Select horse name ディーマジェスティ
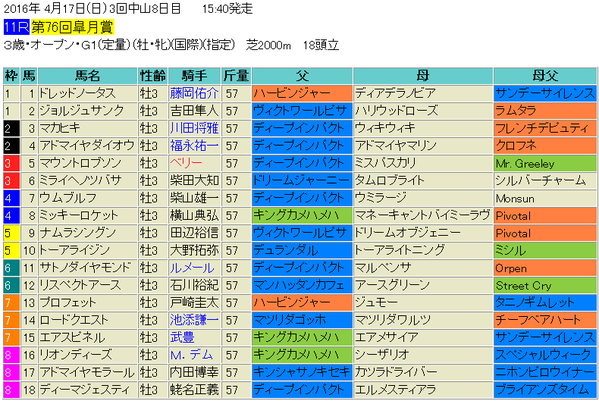The image size is (599, 401). (x=85, y=390)
